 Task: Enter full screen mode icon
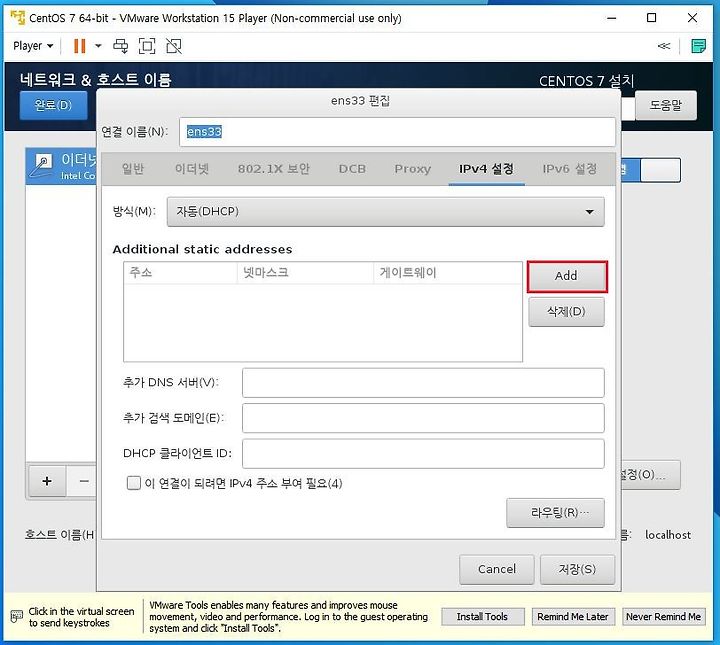[147, 46]
